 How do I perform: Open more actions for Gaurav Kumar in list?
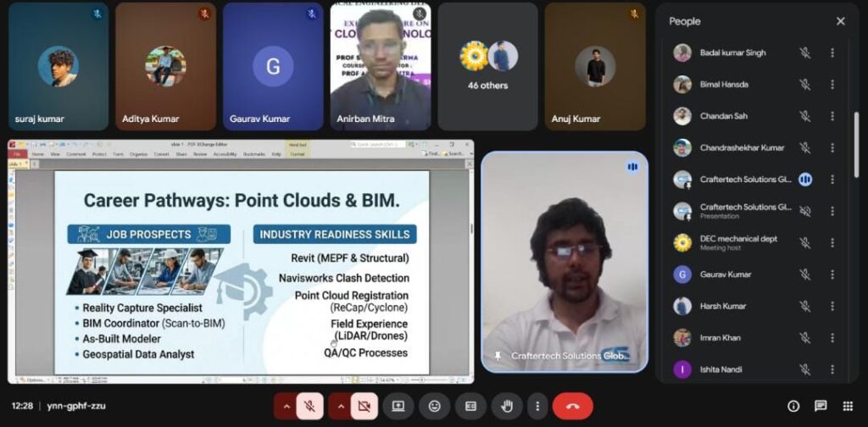(832, 274)
